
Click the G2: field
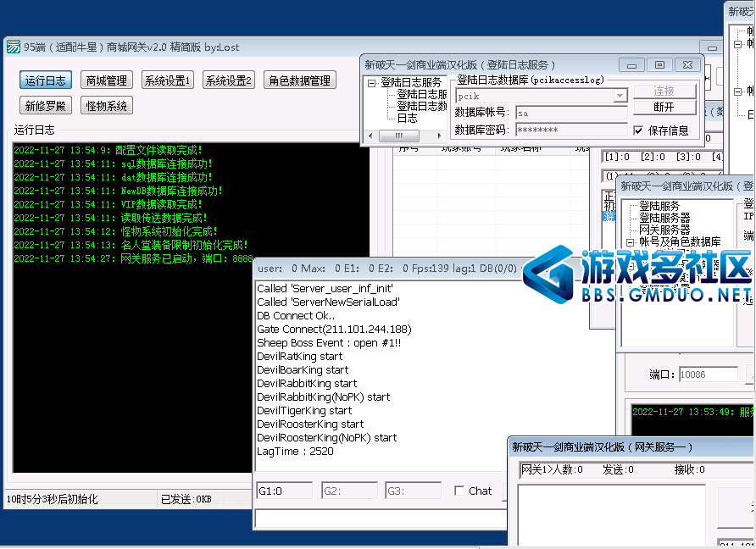click(349, 491)
